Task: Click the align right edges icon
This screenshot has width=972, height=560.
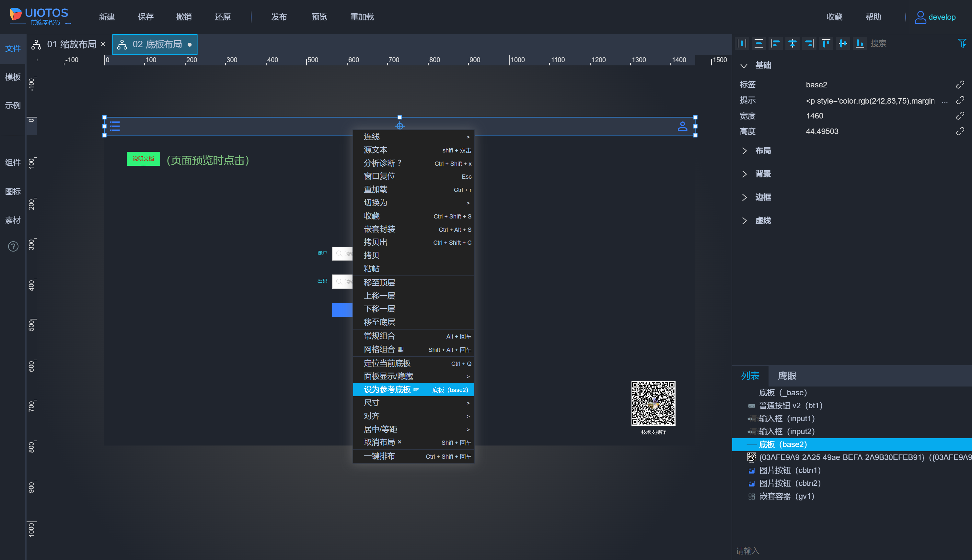Action: click(809, 43)
